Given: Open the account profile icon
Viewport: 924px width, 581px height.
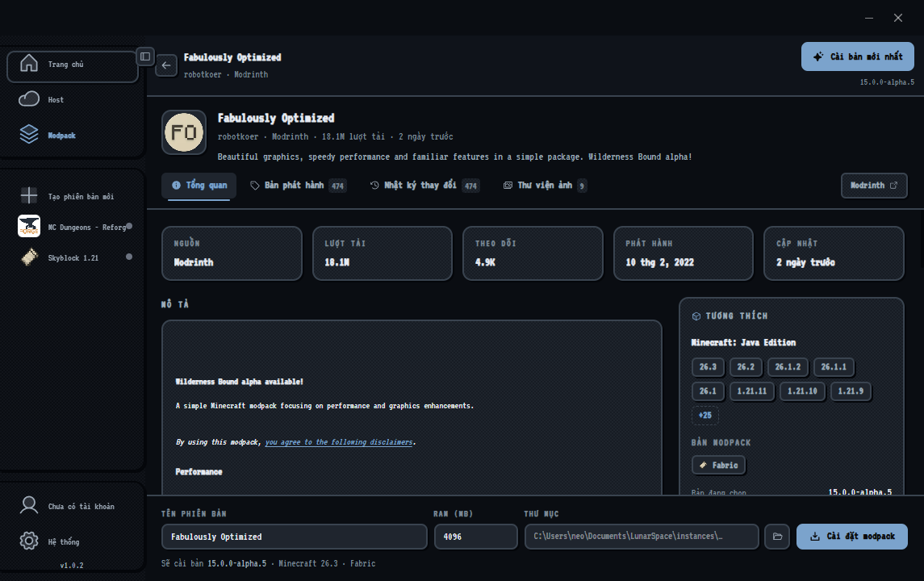Looking at the screenshot, I should pyautogui.click(x=29, y=506).
